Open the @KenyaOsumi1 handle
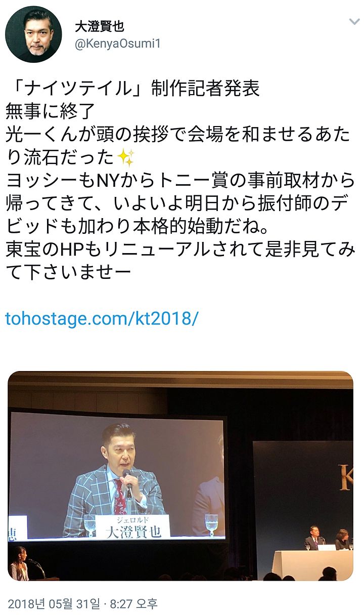364x615 pixels. 117,44
